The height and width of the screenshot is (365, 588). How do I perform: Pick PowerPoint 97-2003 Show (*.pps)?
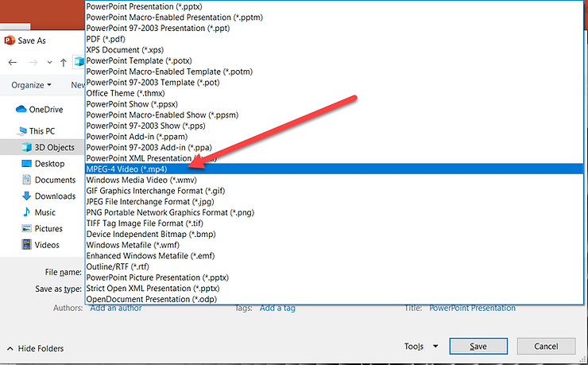tap(334, 126)
